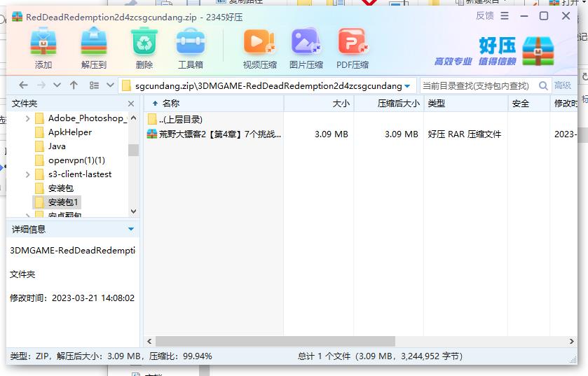The height and width of the screenshot is (376, 588).
Task: Click the 删除 (Delete) recycle icon
Action: (144, 43)
